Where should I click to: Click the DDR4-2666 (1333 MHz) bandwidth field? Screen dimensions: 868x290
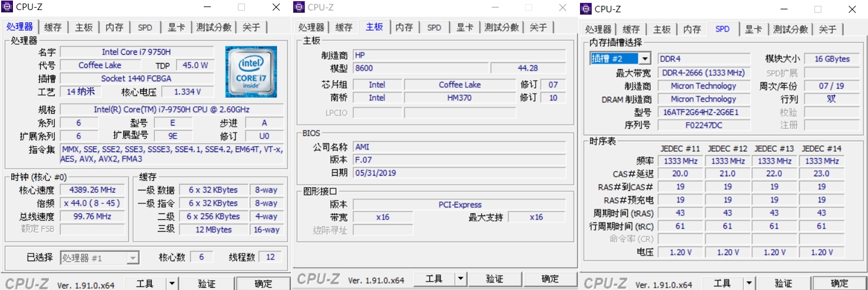pos(704,72)
